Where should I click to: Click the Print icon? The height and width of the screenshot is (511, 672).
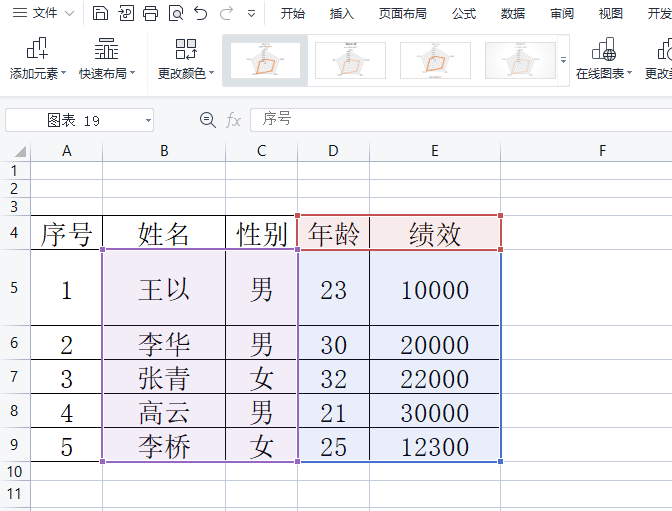point(150,14)
